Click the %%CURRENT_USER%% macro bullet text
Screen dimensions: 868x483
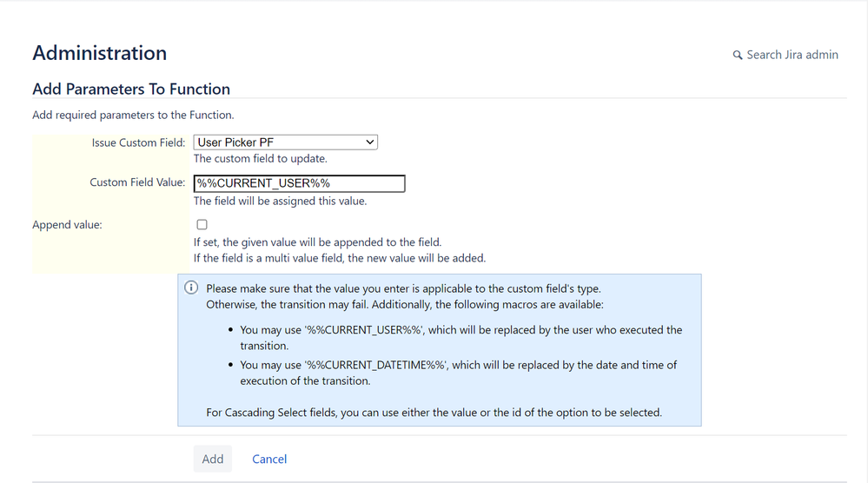point(461,337)
